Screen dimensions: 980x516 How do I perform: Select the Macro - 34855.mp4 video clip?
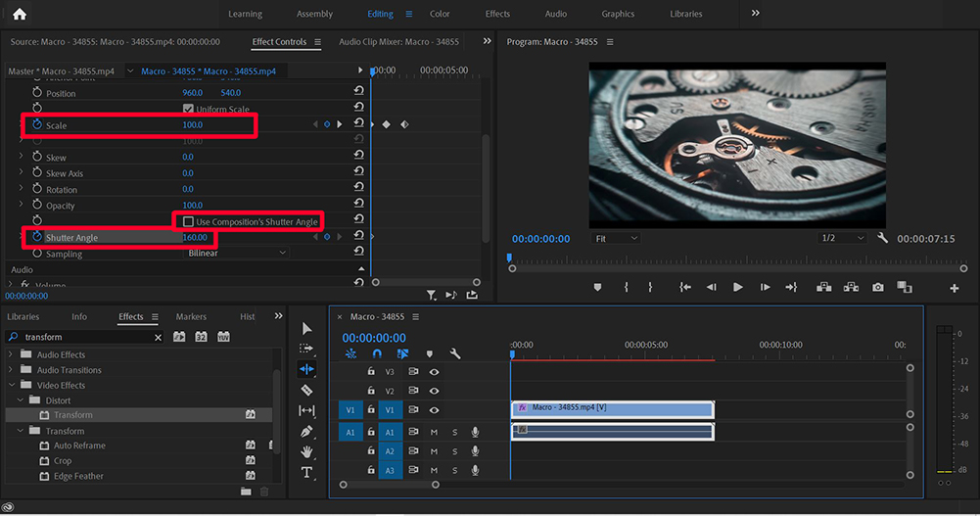612,408
